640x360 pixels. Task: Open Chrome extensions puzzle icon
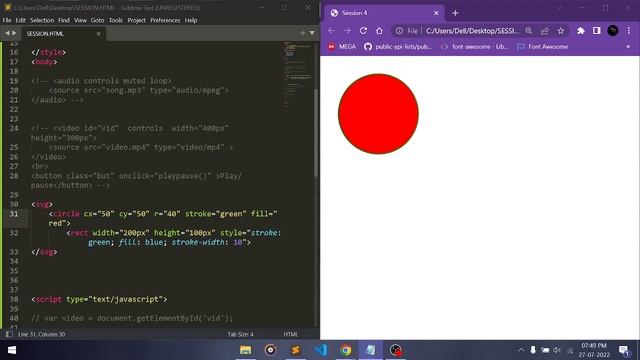pos(580,31)
